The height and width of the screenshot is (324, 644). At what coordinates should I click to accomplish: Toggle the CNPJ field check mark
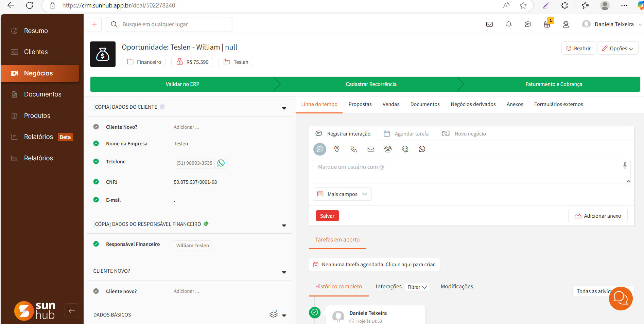click(96, 182)
